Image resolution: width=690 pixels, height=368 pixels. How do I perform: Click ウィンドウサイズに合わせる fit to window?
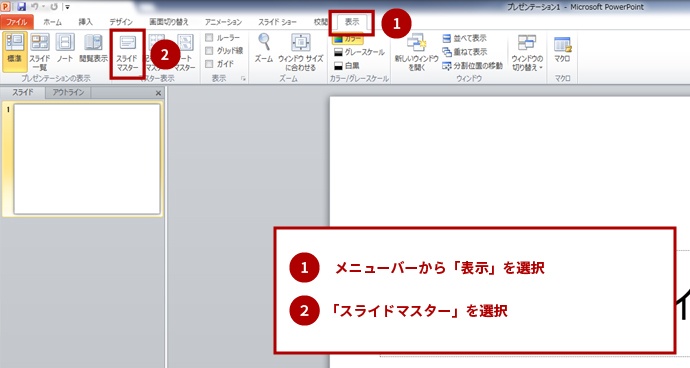301,52
